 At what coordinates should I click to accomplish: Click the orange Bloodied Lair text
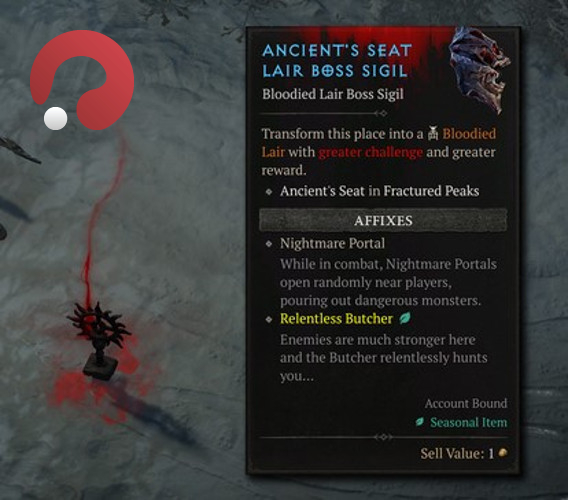click(x=379, y=143)
